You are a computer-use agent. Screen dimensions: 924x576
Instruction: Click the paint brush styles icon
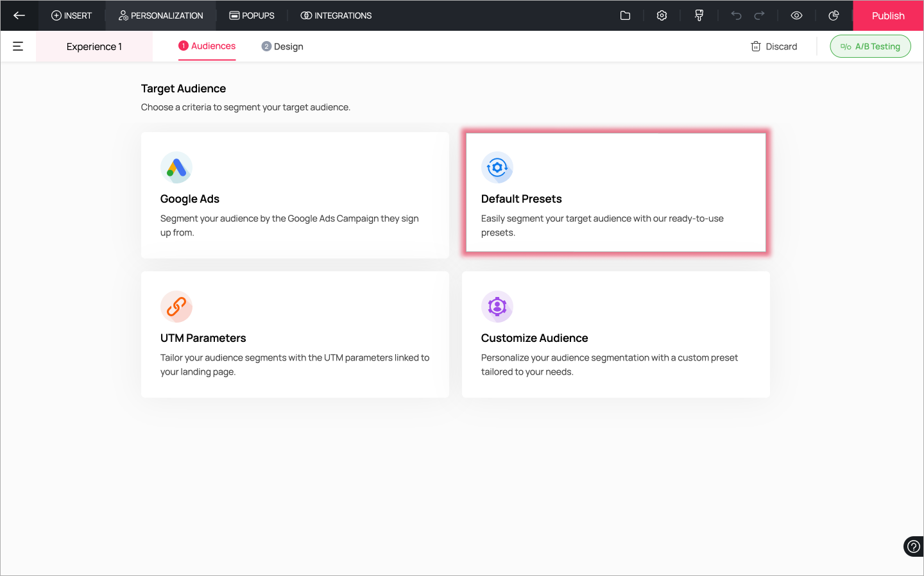click(699, 15)
